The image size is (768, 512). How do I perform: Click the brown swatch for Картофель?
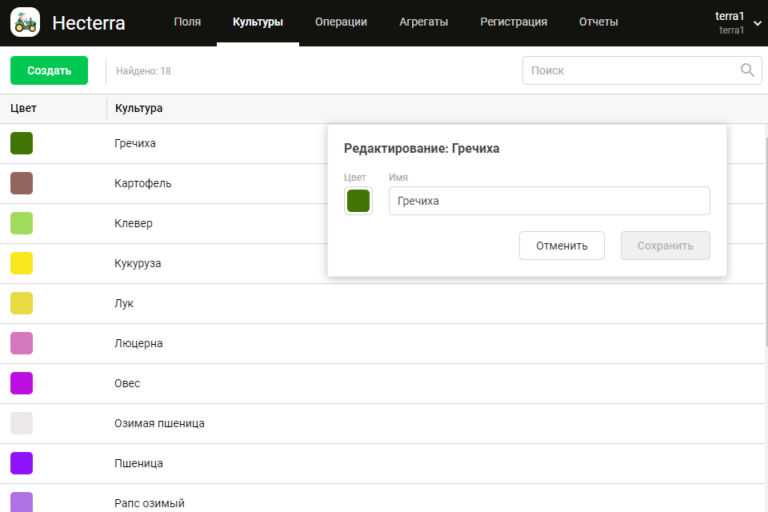[22, 183]
